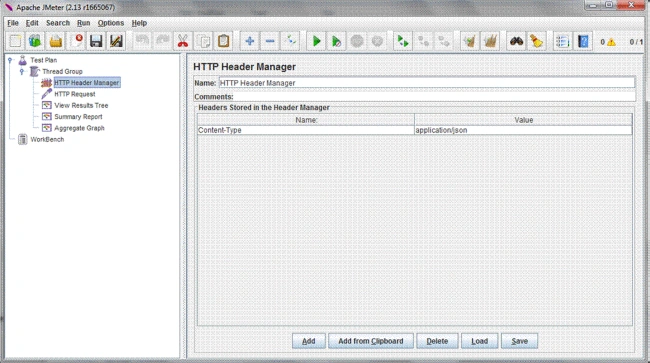Click the Content-Type name cell
The image size is (650, 363).
click(306, 130)
